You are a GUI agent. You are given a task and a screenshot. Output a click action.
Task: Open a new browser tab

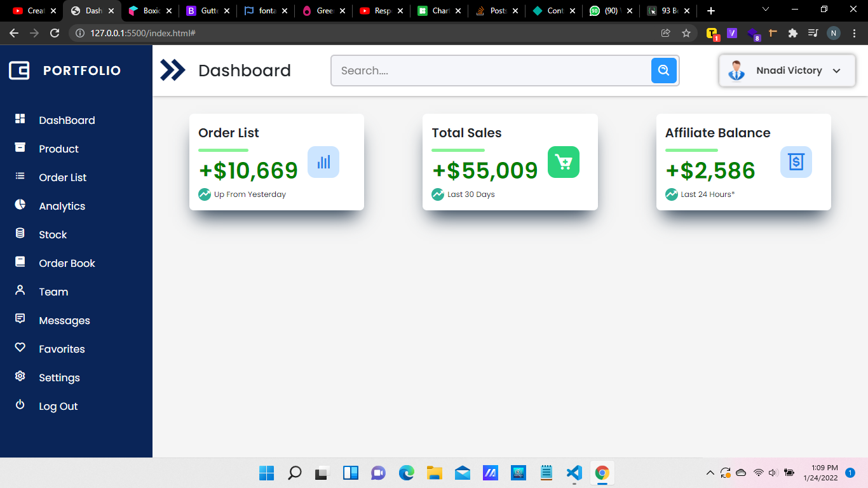(x=711, y=11)
